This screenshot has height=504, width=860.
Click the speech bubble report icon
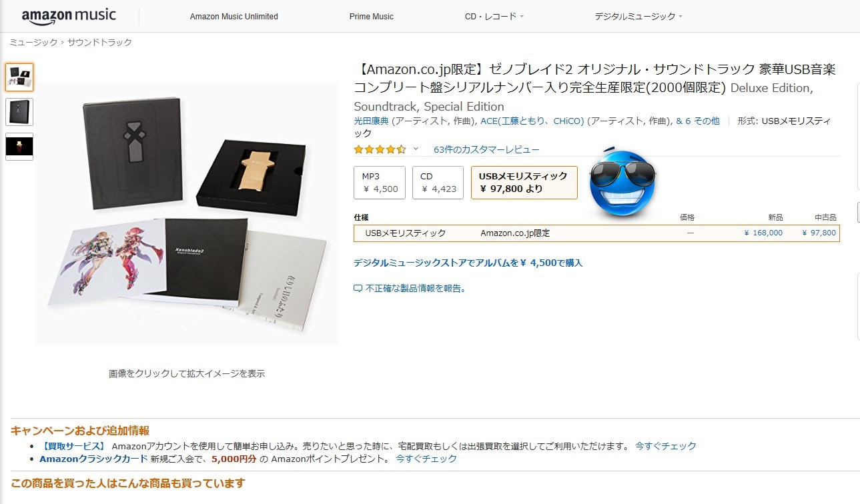(x=358, y=289)
